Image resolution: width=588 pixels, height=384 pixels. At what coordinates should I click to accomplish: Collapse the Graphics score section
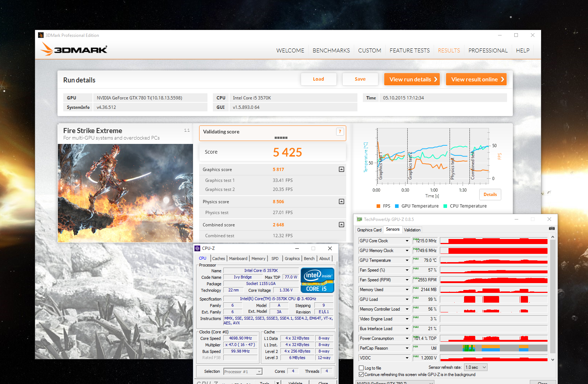click(x=342, y=169)
